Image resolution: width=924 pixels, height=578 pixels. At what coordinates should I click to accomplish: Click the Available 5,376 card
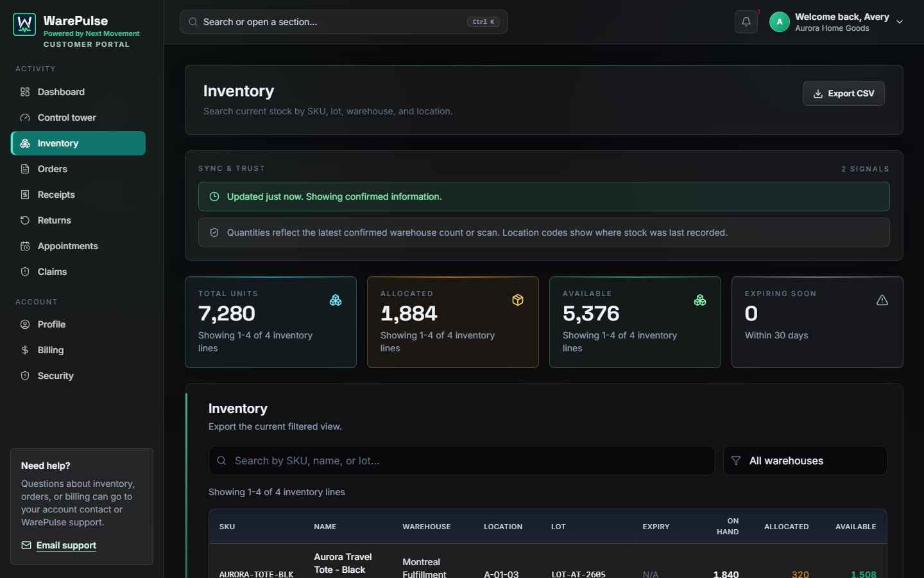[x=635, y=322]
